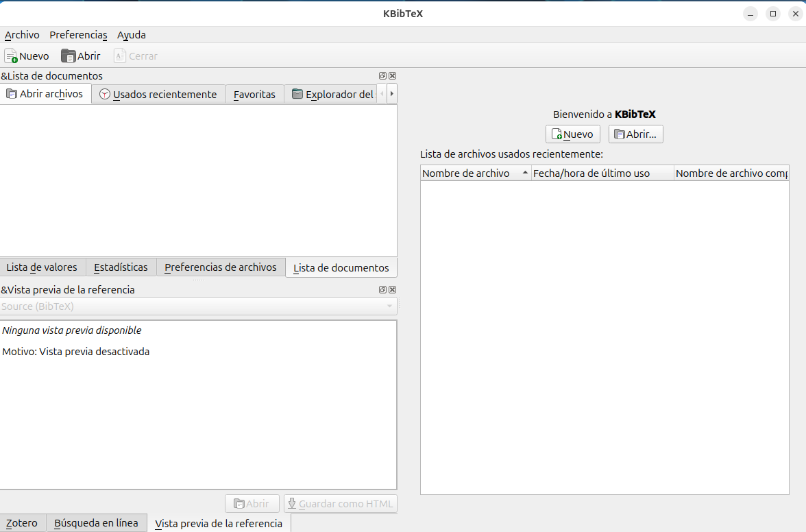Float the Lista de documentos panel
This screenshot has height=532, width=806.
pyautogui.click(x=382, y=75)
